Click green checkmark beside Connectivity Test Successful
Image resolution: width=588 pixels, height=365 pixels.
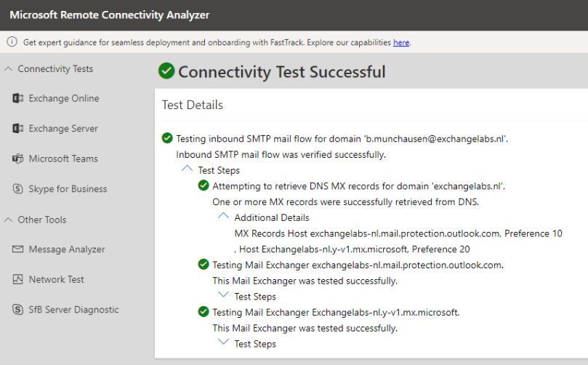(166, 71)
